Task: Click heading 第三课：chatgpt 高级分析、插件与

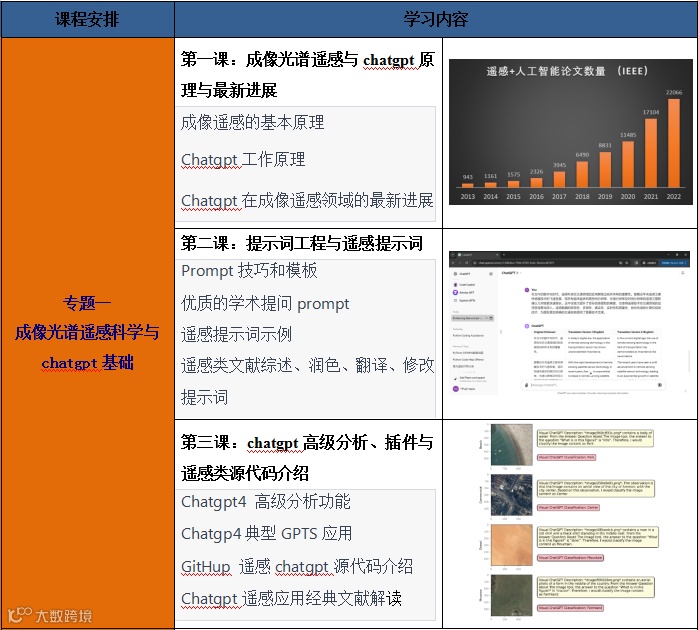Action: (307, 443)
